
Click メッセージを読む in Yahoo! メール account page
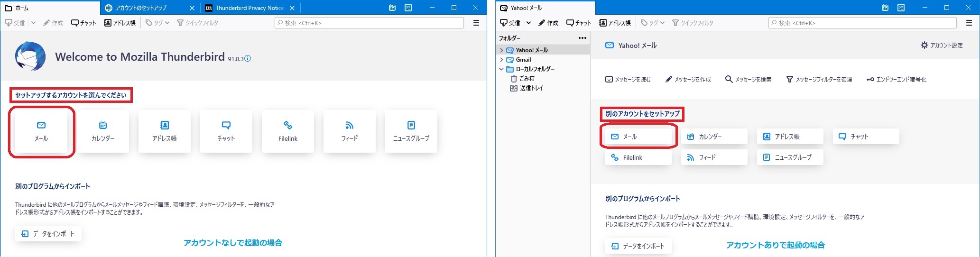tap(628, 80)
